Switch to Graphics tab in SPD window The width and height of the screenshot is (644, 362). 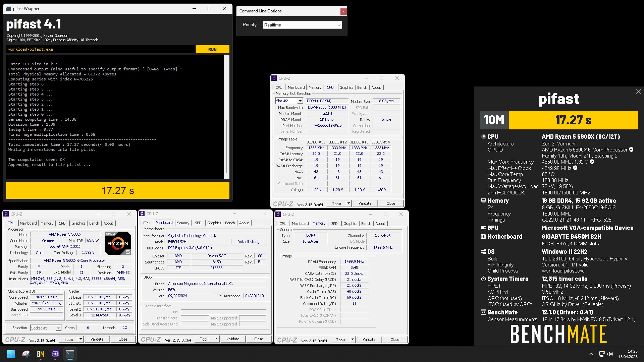click(346, 87)
